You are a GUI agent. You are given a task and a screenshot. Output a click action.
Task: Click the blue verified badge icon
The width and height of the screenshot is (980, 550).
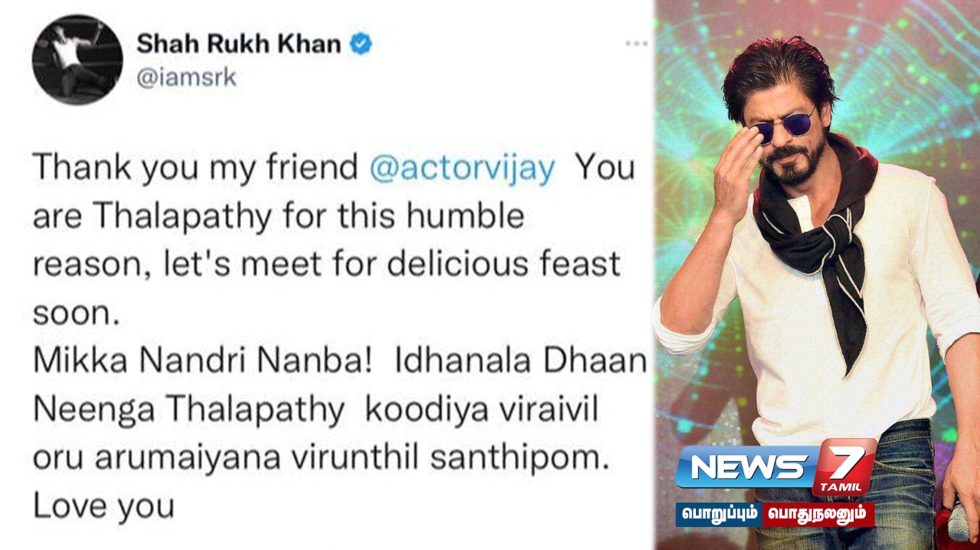coord(361,44)
